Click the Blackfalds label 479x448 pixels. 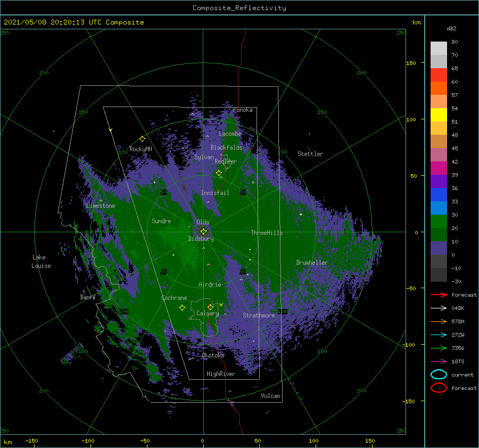226,148
